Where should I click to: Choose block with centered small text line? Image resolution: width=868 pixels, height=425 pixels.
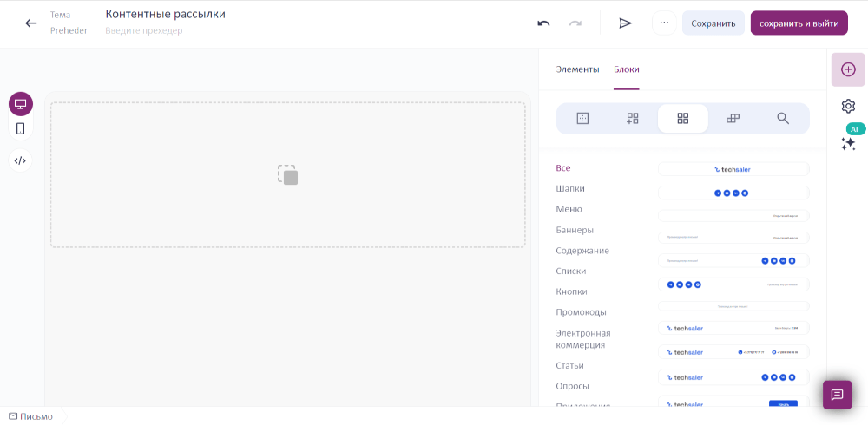733,306
